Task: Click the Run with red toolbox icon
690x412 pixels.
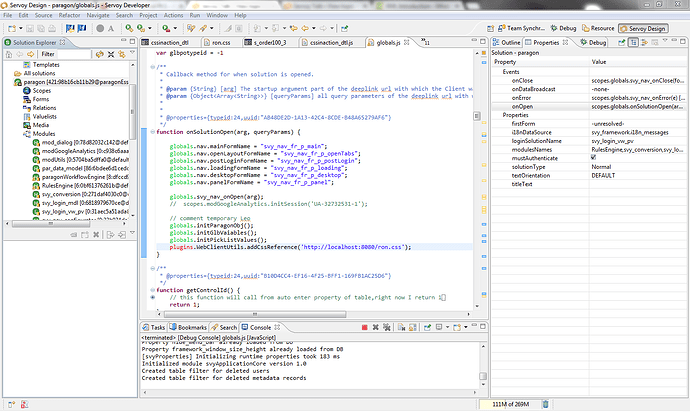Action: pyautogui.click(x=166, y=28)
